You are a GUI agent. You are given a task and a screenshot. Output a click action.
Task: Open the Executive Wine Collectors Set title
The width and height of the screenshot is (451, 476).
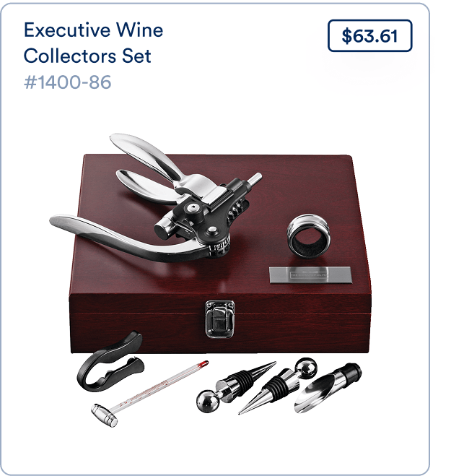93,43
